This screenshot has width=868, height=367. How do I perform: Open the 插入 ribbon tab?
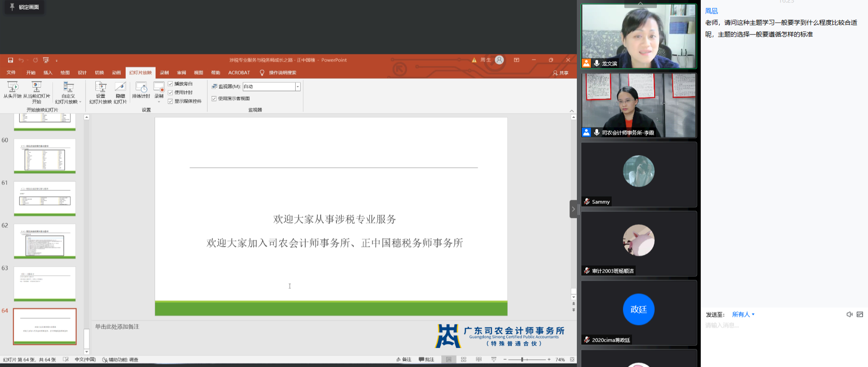tap(48, 73)
